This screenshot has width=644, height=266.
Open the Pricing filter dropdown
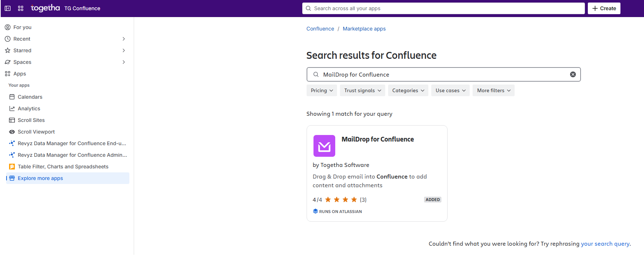pyautogui.click(x=321, y=90)
